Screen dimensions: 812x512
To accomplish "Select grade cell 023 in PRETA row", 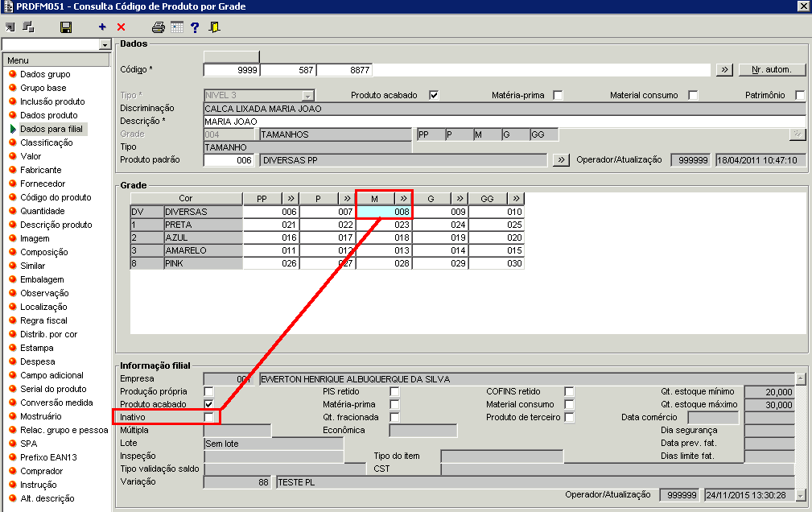I will point(384,225).
